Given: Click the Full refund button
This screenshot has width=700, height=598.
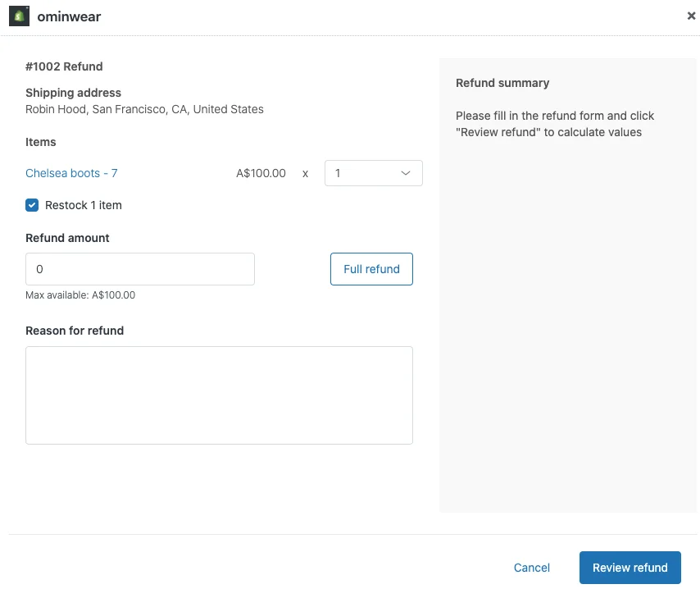Looking at the screenshot, I should pos(371,269).
